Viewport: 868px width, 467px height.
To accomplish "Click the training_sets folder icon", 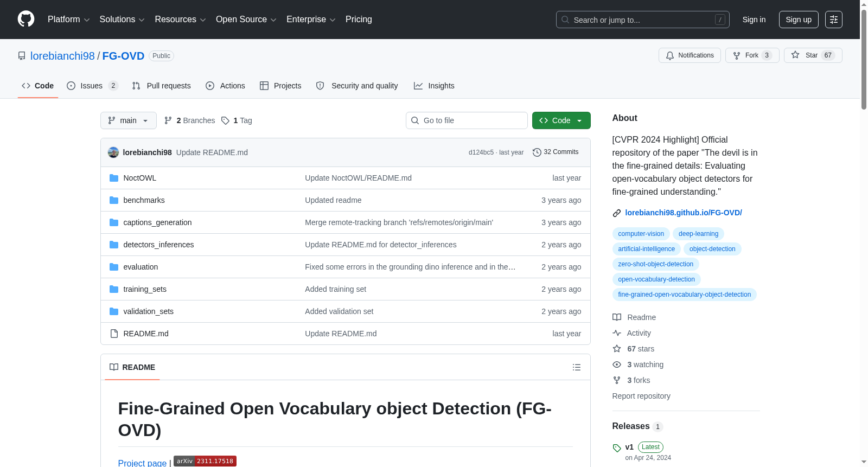I will (114, 289).
